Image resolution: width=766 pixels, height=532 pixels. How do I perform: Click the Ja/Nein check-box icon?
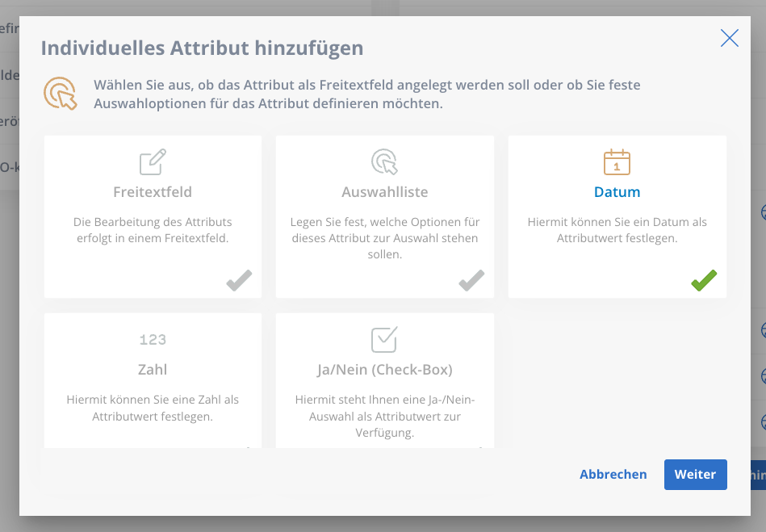tap(384, 340)
